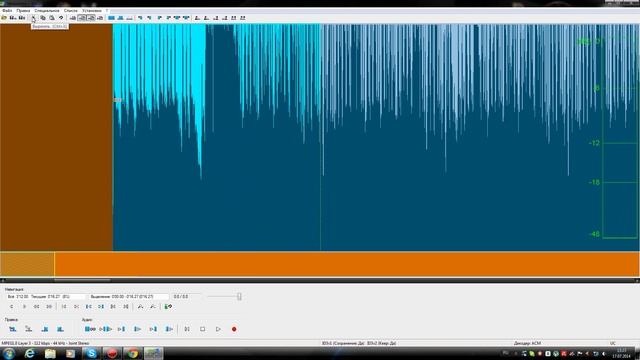The width and height of the screenshot is (640, 360).
Task: Click the Paste icon in the toolbar
Action: 52,18
